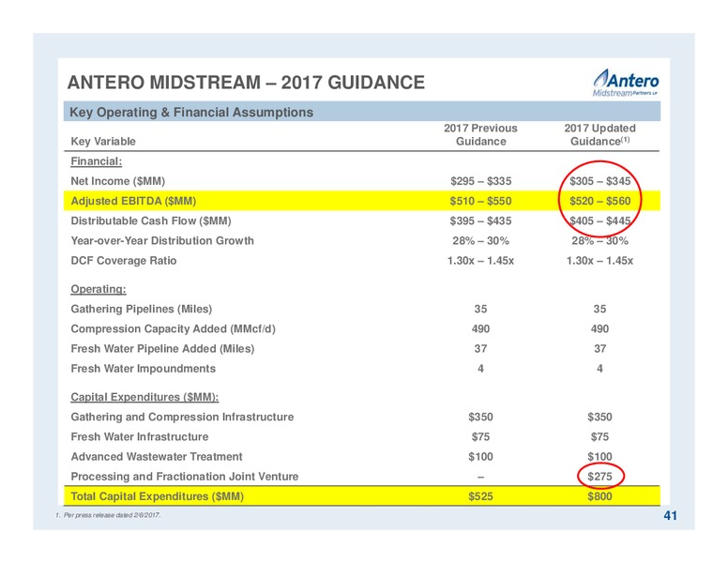Click the "Fresh Water Infrastructure" row label
Image resolution: width=728 pixels, height=563 pixels.
click(x=139, y=436)
